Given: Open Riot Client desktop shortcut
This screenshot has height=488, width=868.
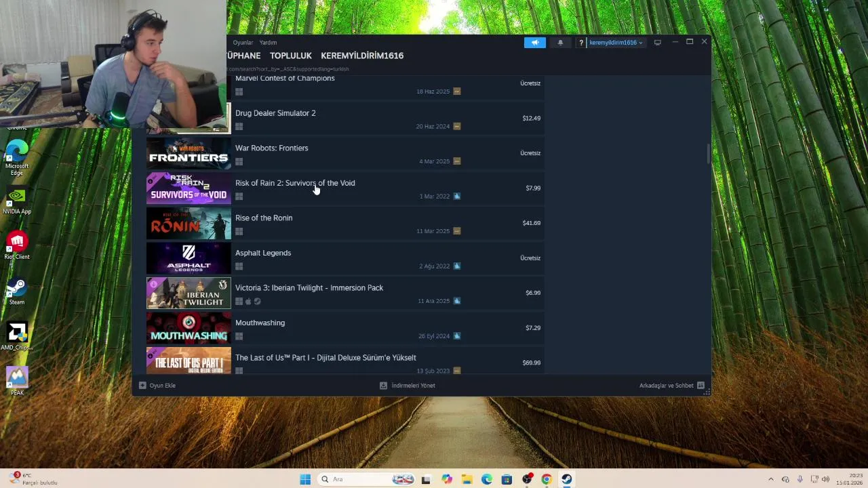Looking at the screenshot, I should click(17, 246).
